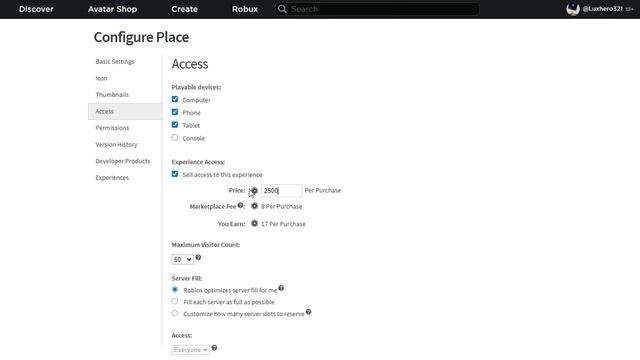Click the '8 Per Purchase' fee value
Viewport: 640px width, 360px height.
coord(282,207)
